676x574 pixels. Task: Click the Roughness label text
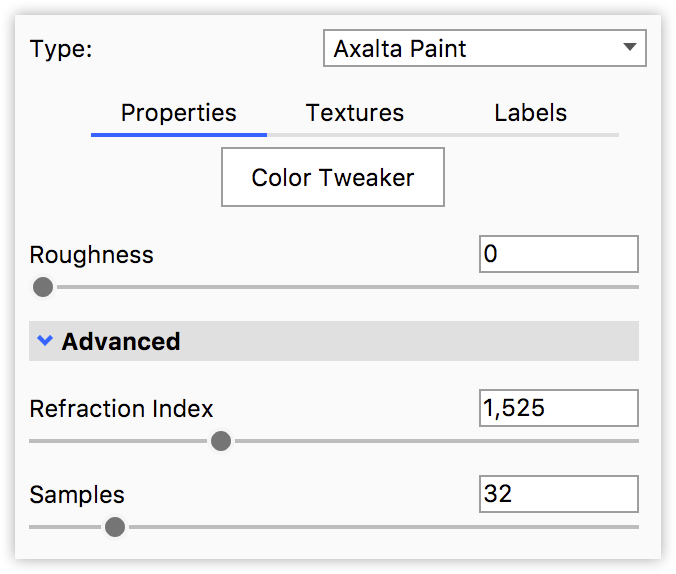coord(92,255)
